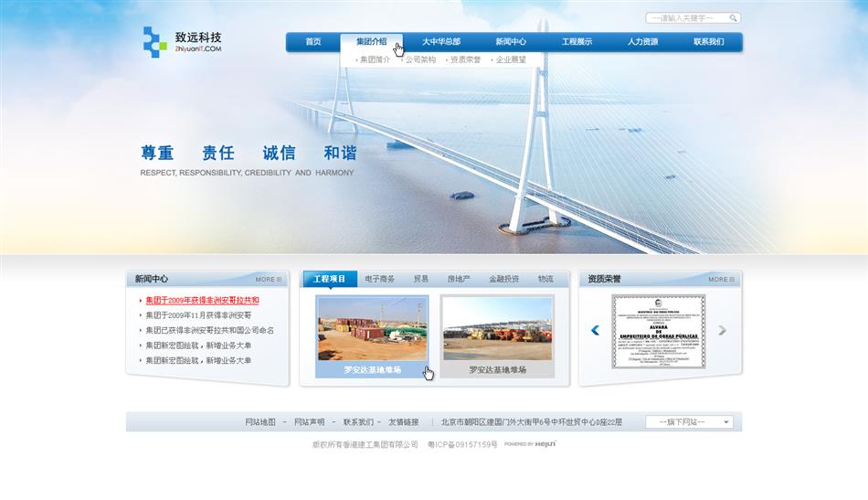Choose 公司架构 from the submenu

click(x=420, y=59)
